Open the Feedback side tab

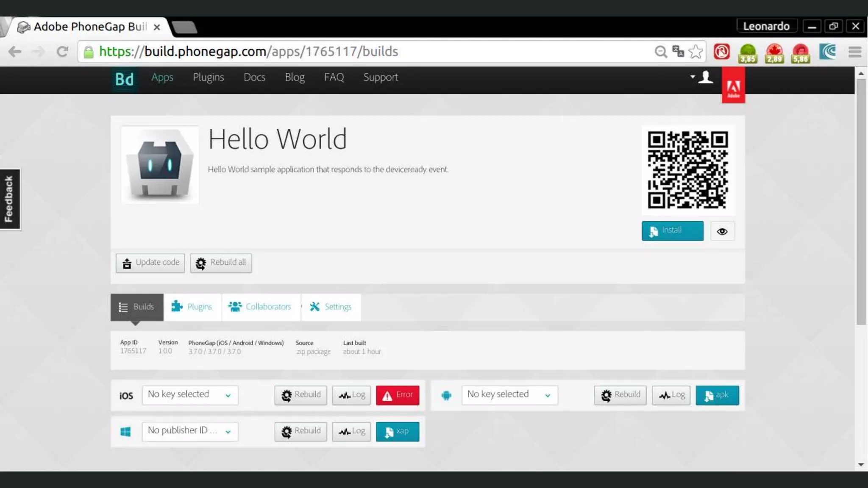click(9, 199)
